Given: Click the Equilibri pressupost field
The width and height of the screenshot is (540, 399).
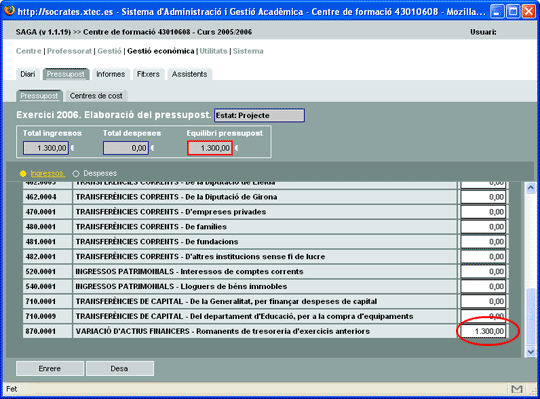Looking at the screenshot, I should pos(210,148).
